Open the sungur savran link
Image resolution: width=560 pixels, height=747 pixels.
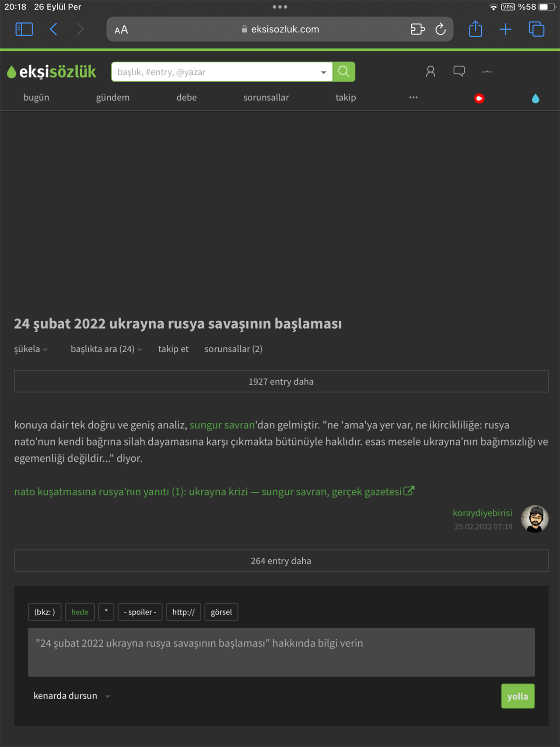(x=222, y=425)
